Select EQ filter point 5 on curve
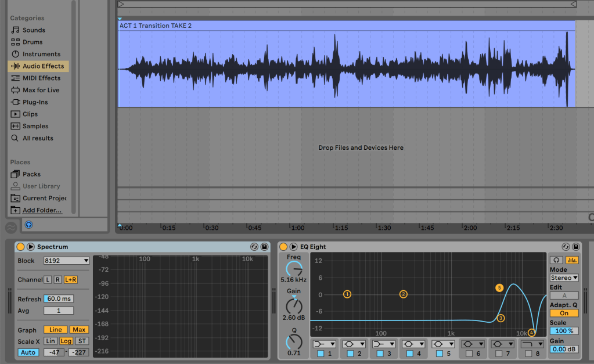Image resolution: width=594 pixels, height=364 pixels. click(499, 288)
